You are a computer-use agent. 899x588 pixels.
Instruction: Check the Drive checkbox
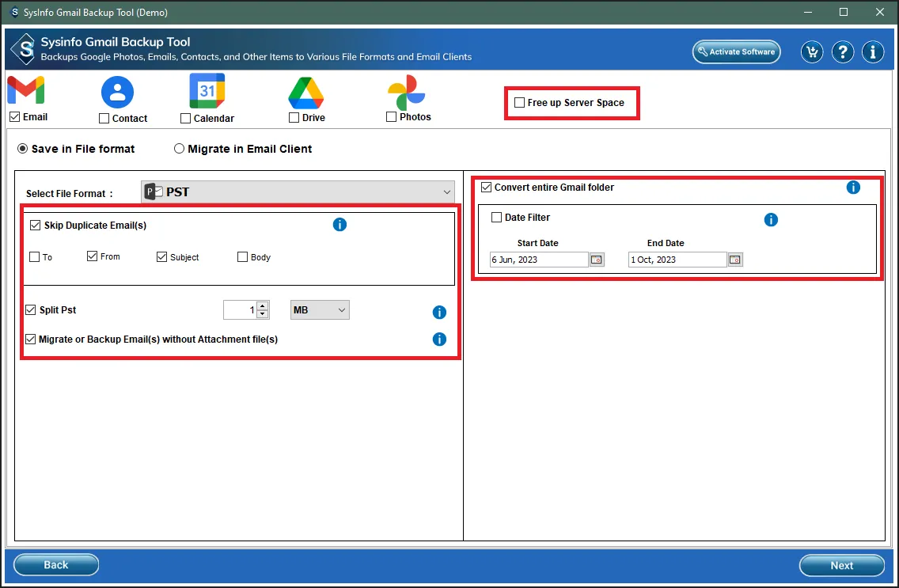(x=294, y=117)
